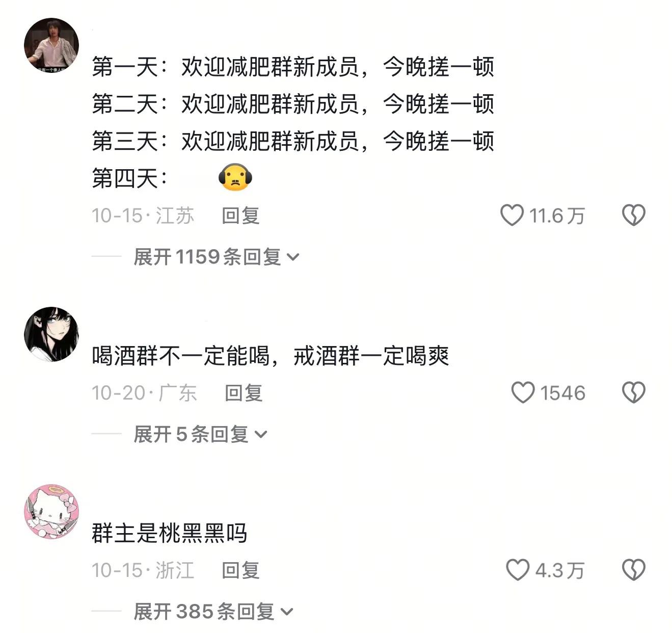Select the 喝酒群不一定能喝 comment text

(271, 356)
